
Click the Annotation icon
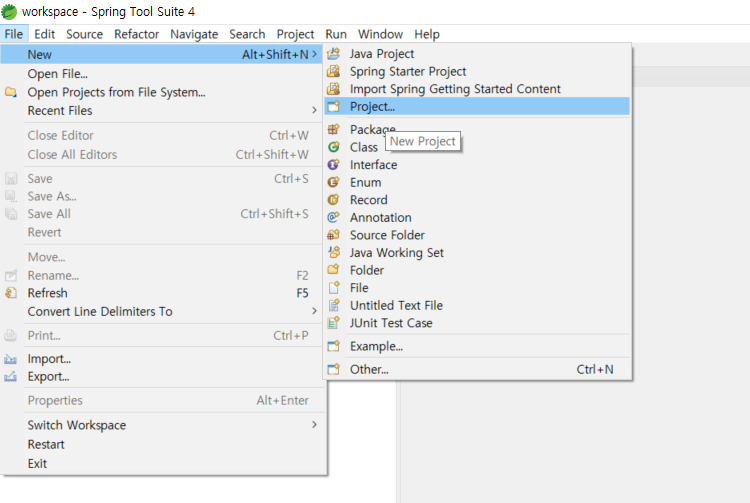coord(333,218)
